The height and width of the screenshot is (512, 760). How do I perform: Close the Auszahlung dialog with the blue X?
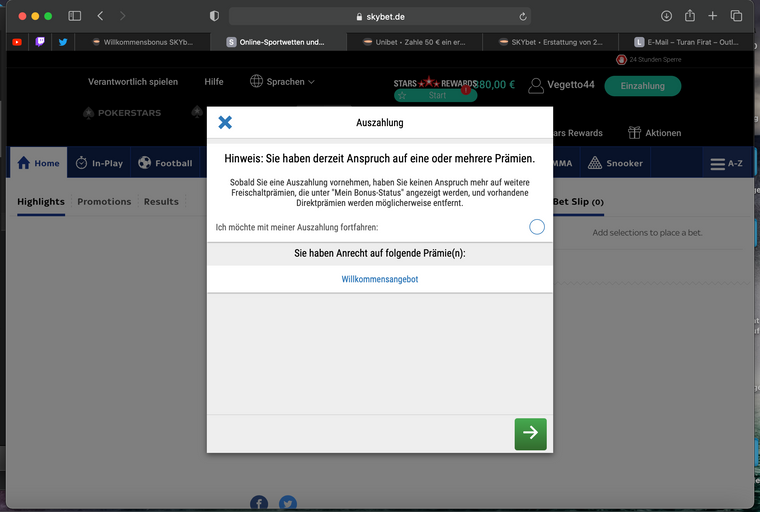[x=225, y=122]
